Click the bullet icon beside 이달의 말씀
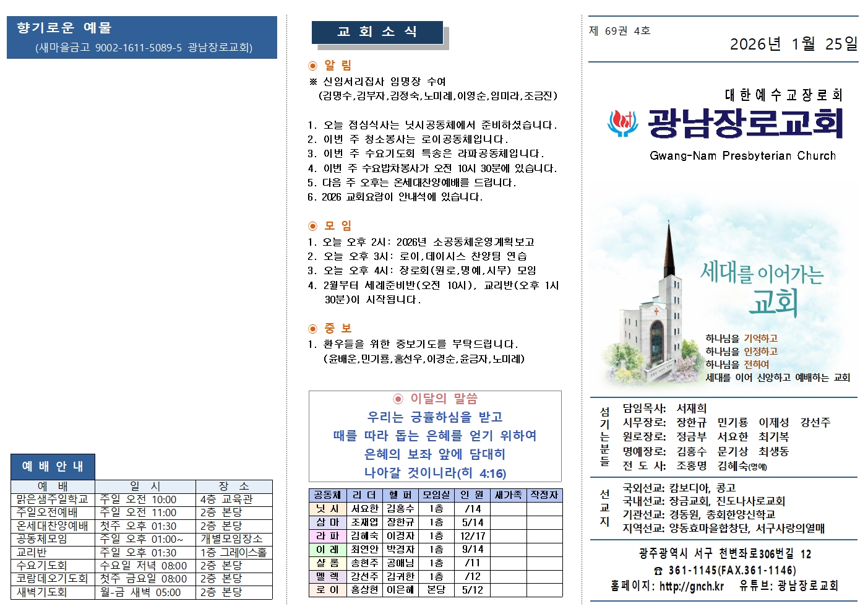 click(x=398, y=399)
